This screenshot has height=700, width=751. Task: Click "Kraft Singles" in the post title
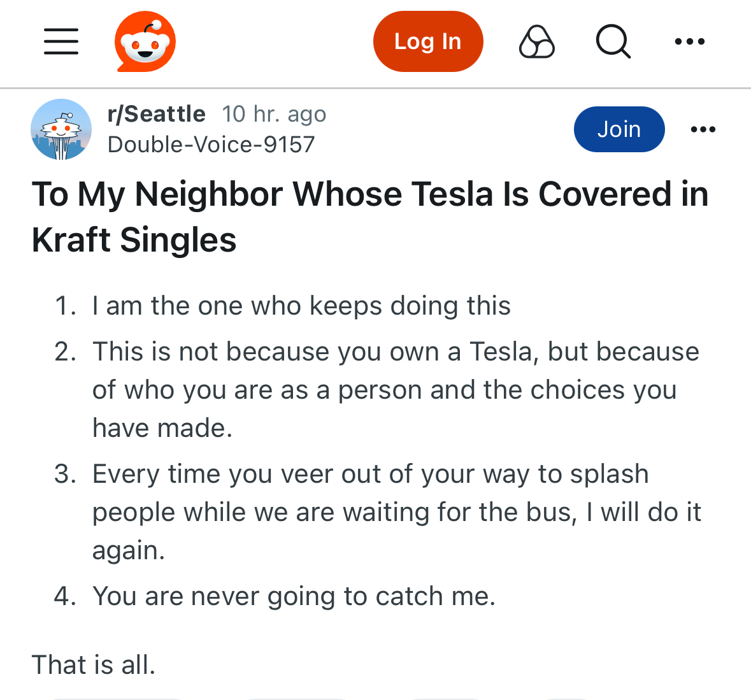click(x=134, y=240)
